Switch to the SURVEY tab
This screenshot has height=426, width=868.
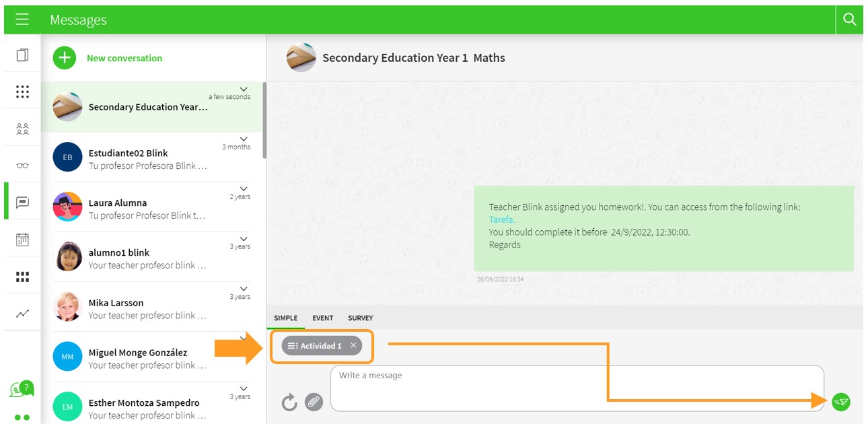click(360, 318)
